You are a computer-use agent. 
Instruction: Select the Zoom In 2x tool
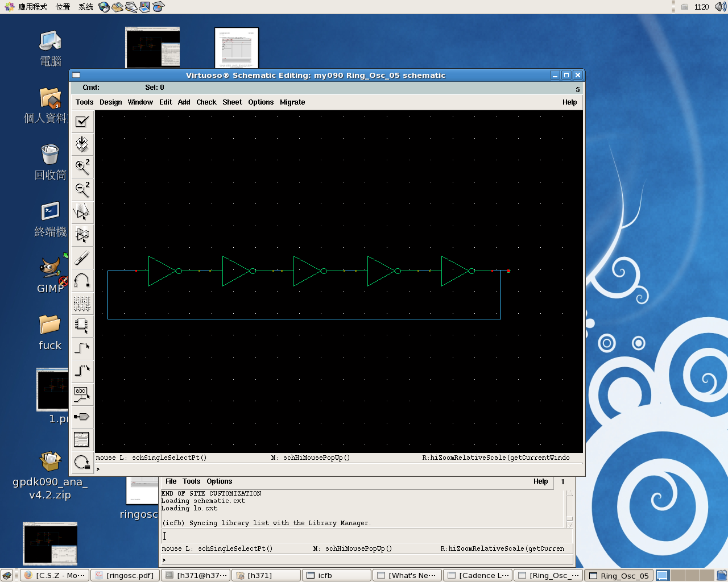click(x=82, y=167)
